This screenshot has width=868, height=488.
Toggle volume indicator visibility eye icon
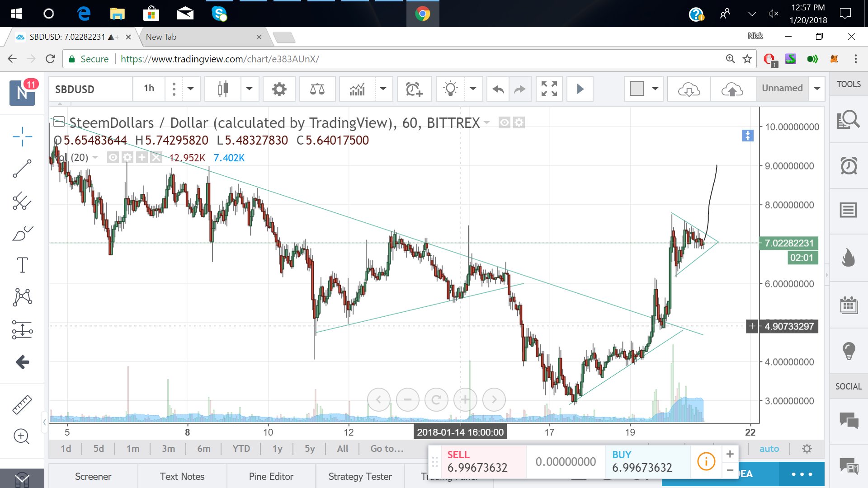coord(113,157)
